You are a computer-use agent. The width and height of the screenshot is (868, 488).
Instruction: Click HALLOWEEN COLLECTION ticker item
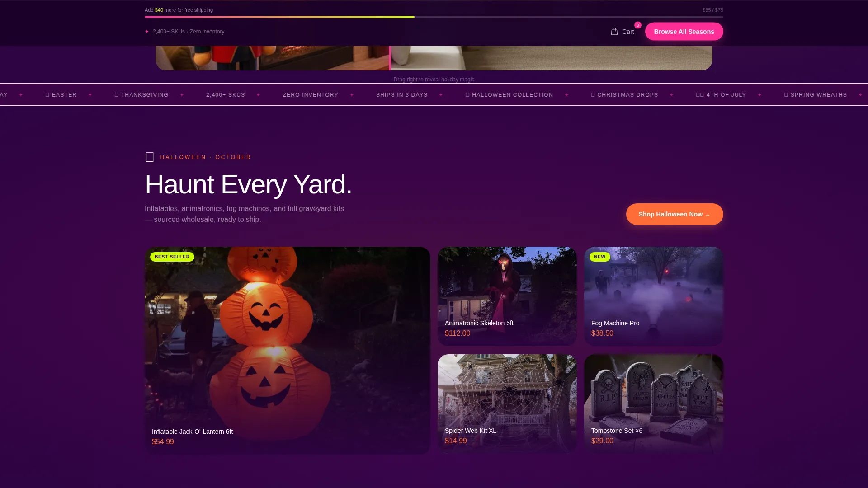509,95
